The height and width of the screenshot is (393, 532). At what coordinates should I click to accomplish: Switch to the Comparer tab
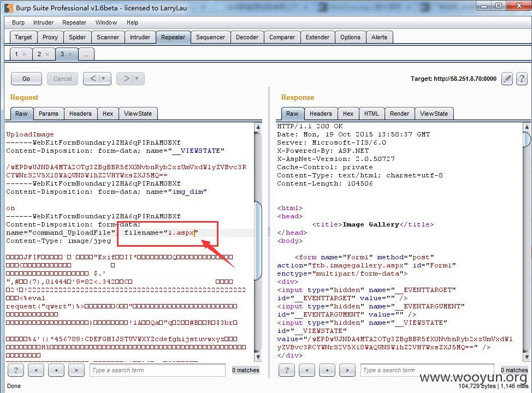coord(282,37)
